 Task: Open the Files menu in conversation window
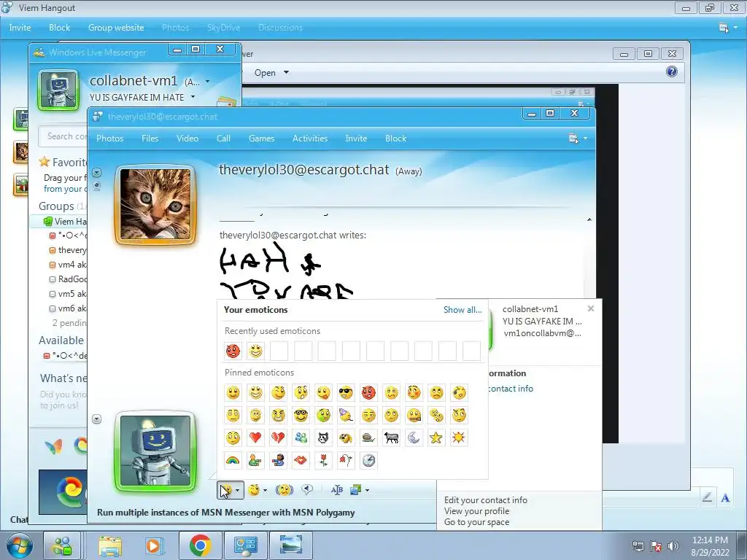point(150,139)
